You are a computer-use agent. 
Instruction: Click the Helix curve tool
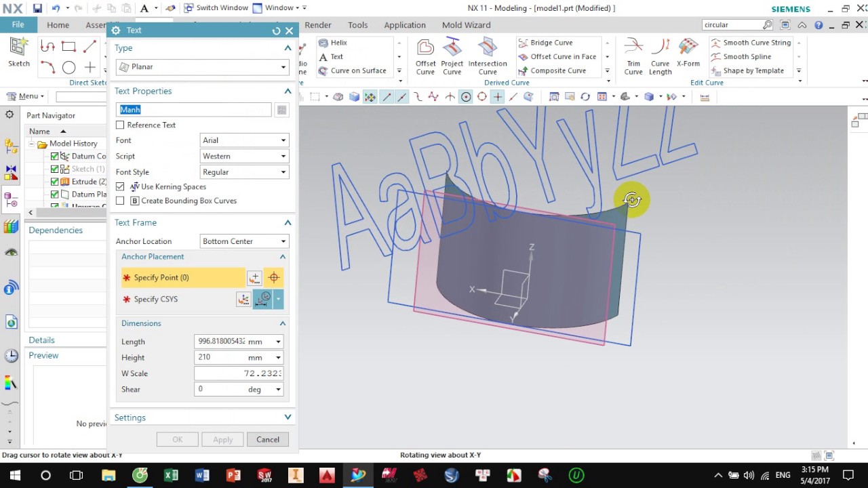(333, 43)
